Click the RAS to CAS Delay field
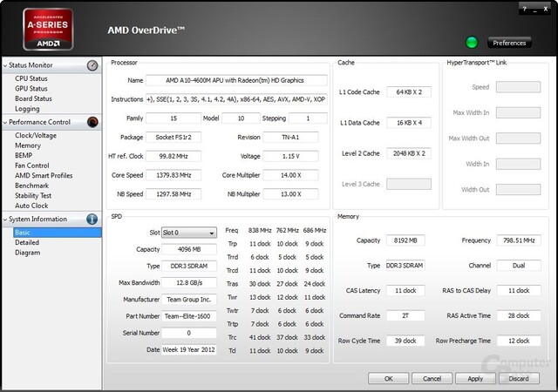The image size is (558, 392). coord(519,291)
